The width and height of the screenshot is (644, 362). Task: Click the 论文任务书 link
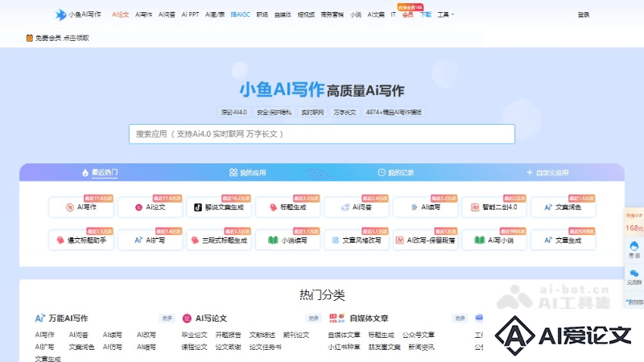point(266,348)
